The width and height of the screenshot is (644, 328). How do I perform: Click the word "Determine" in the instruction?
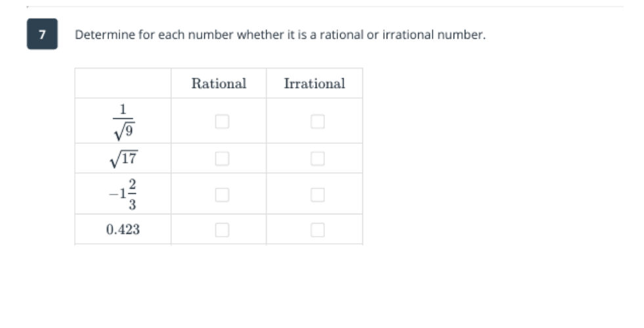point(98,35)
